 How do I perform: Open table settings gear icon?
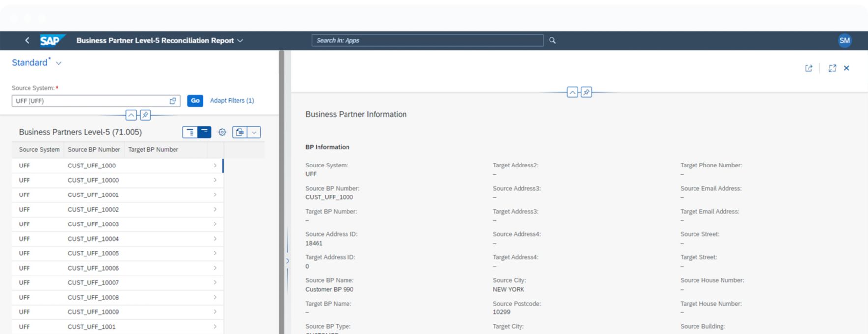(222, 132)
